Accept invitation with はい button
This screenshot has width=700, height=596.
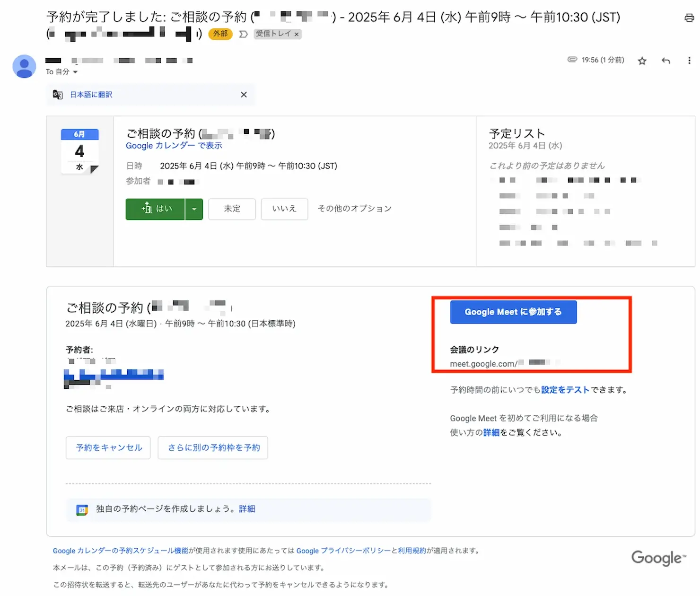click(x=155, y=209)
